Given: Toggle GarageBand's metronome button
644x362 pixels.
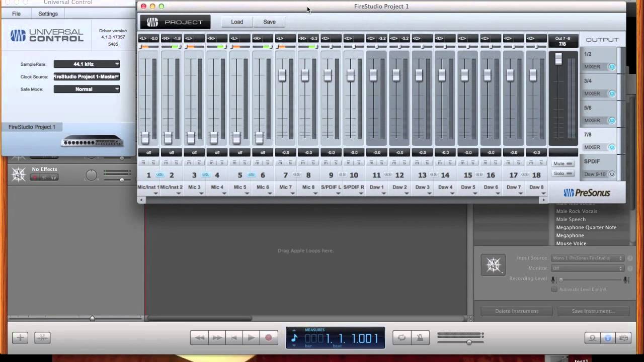Looking at the screenshot, I should click(x=420, y=338).
